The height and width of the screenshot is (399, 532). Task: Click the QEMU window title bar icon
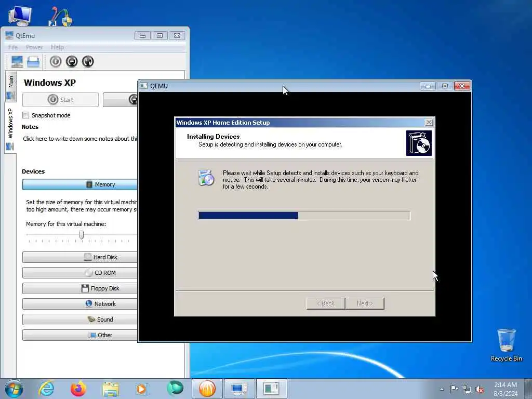[144, 86]
